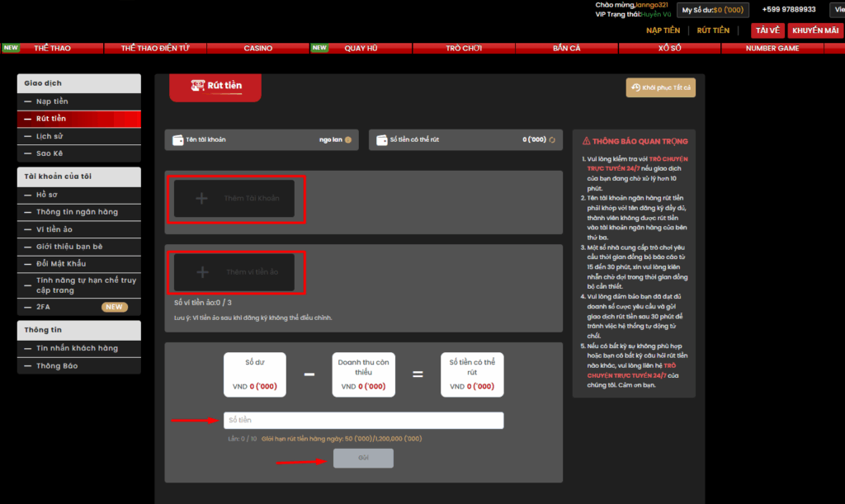The width and height of the screenshot is (845, 504).
Task: Click the Thêm Tài Khoản button
Action: [x=234, y=199]
